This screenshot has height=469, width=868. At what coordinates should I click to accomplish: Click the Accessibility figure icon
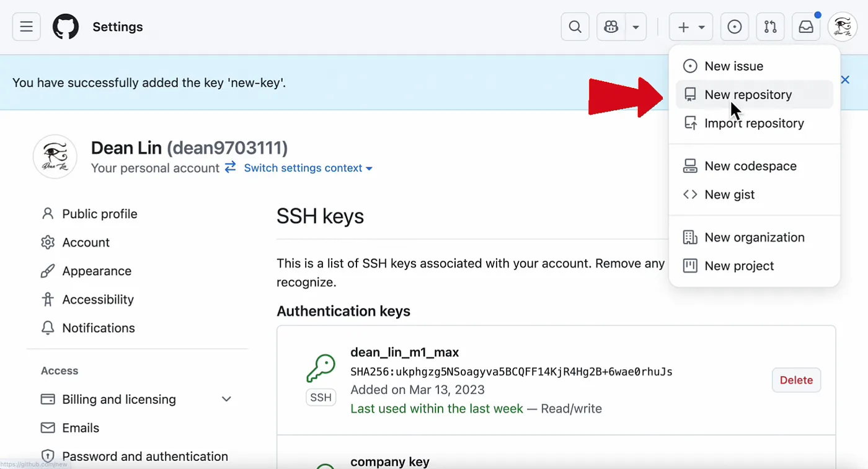[x=48, y=299]
